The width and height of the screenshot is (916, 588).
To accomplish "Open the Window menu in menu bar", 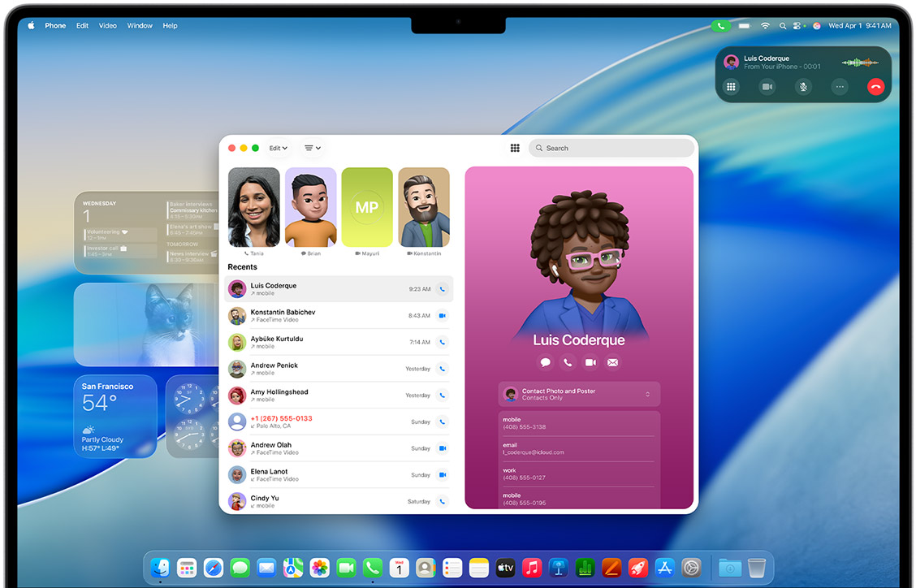I will pyautogui.click(x=140, y=26).
